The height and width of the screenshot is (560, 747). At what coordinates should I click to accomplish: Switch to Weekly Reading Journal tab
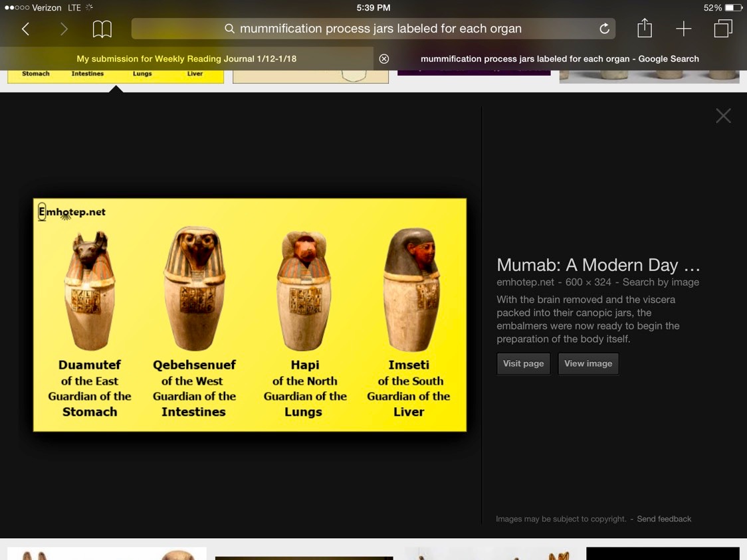click(x=186, y=58)
